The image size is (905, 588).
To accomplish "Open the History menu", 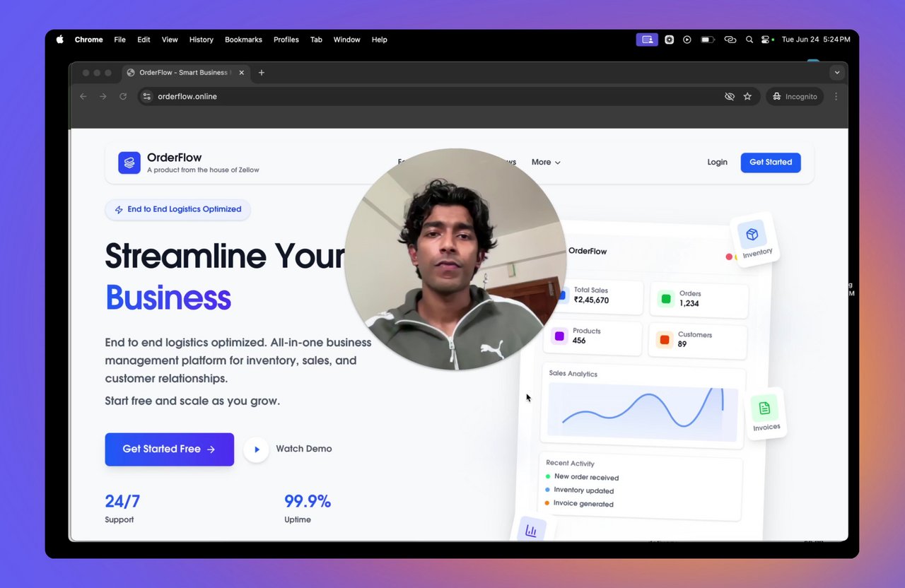I will click(x=202, y=40).
